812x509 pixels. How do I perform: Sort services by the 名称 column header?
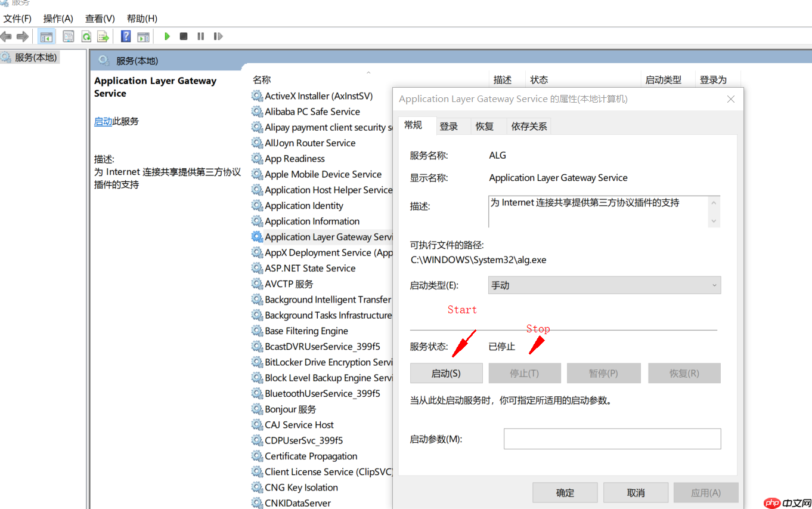point(261,79)
